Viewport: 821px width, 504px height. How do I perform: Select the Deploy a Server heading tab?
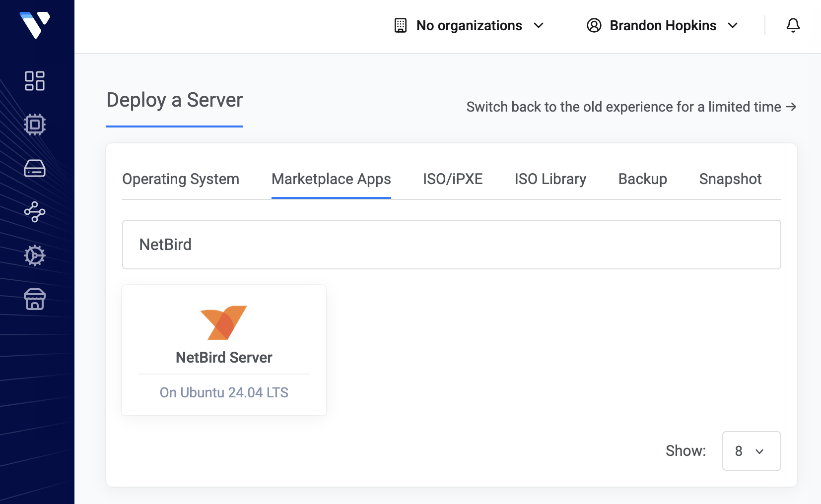(x=174, y=101)
